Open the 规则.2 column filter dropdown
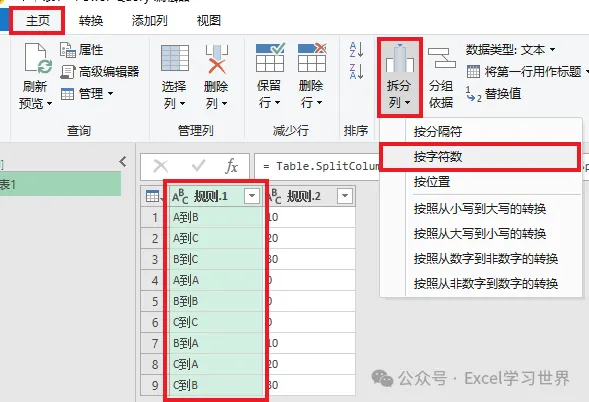The width and height of the screenshot is (589, 402). click(x=345, y=196)
